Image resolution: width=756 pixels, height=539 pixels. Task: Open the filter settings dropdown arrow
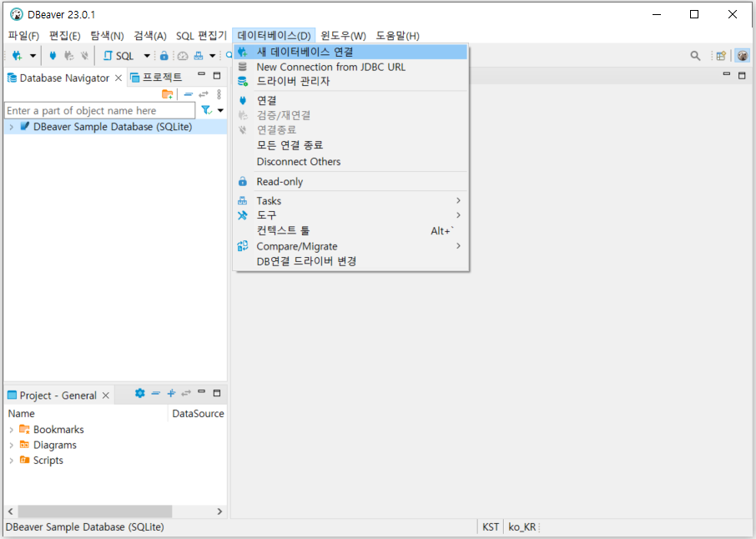tap(220, 110)
